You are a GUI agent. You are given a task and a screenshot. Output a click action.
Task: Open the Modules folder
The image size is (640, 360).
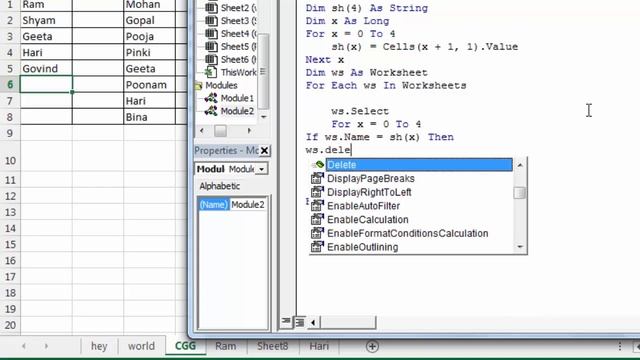(217, 85)
